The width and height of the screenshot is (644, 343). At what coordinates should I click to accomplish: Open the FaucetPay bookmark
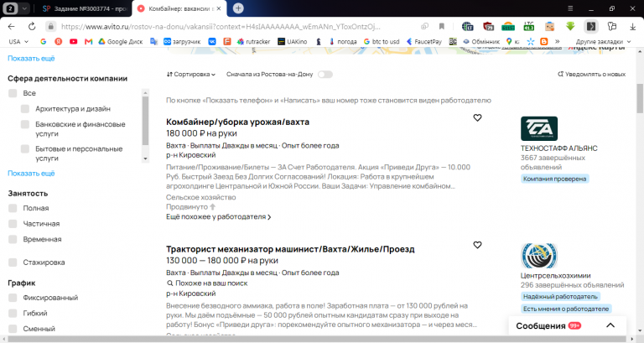(x=423, y=41)
